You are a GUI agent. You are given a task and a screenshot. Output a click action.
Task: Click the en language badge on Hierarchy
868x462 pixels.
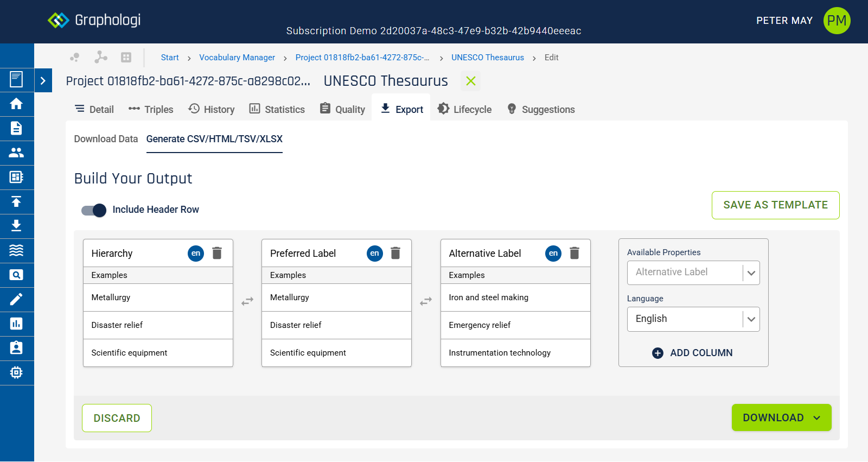(196, 253)
